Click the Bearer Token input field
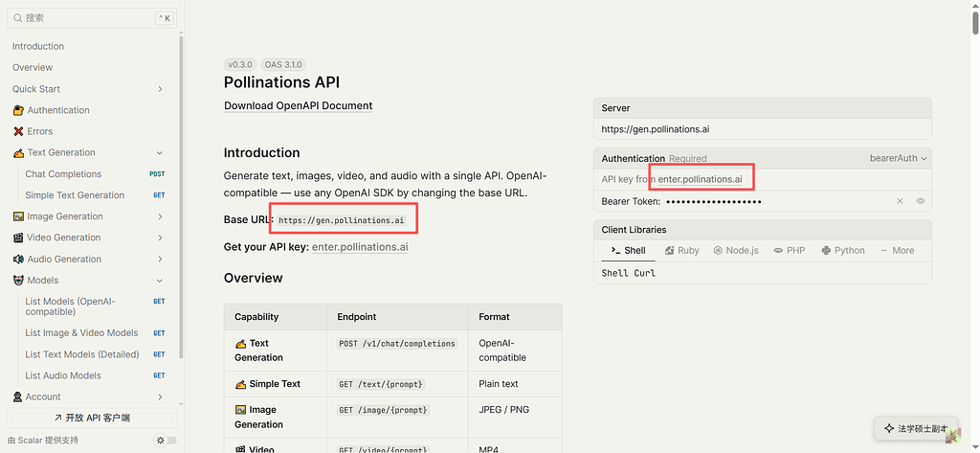 point(777,201)
